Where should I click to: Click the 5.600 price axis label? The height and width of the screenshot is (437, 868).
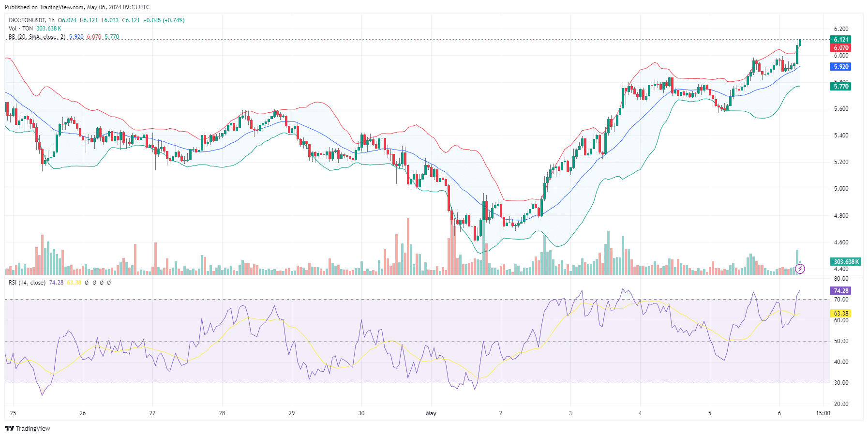pyautogui.click(x=841, y=109)
